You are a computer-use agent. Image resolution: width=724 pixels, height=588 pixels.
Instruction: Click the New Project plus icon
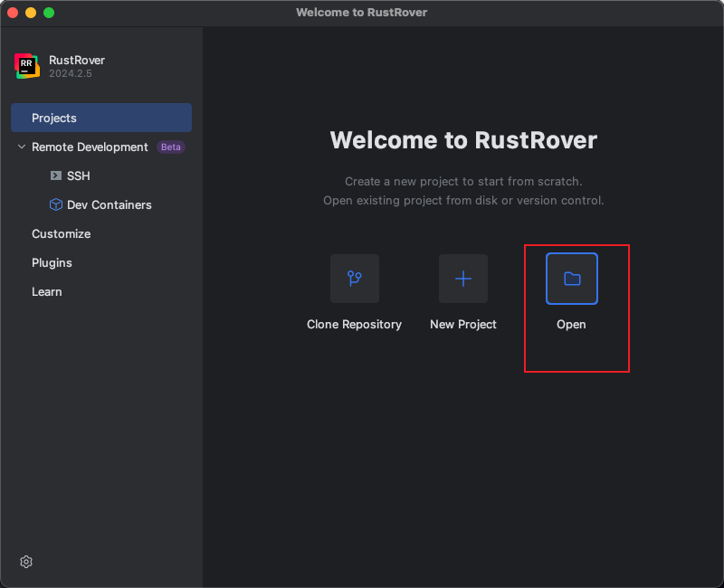(463, 279)
